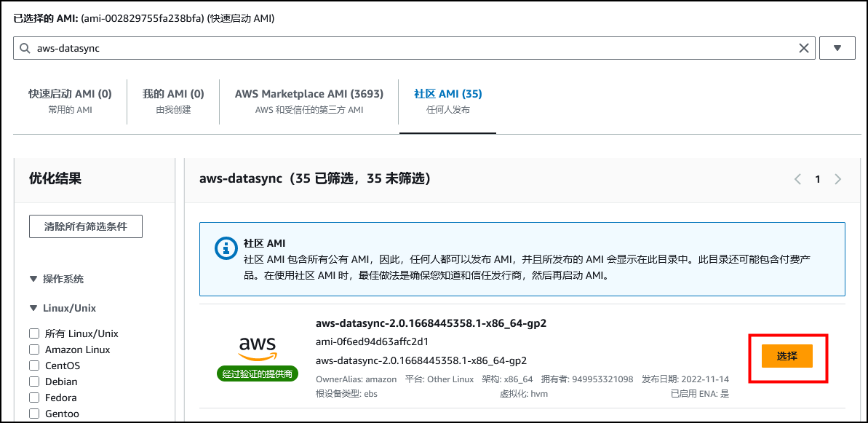Click 根设备类型: ebs text
Image resolution: width=868 pixels, height=423 pixels.
[346, 394]
